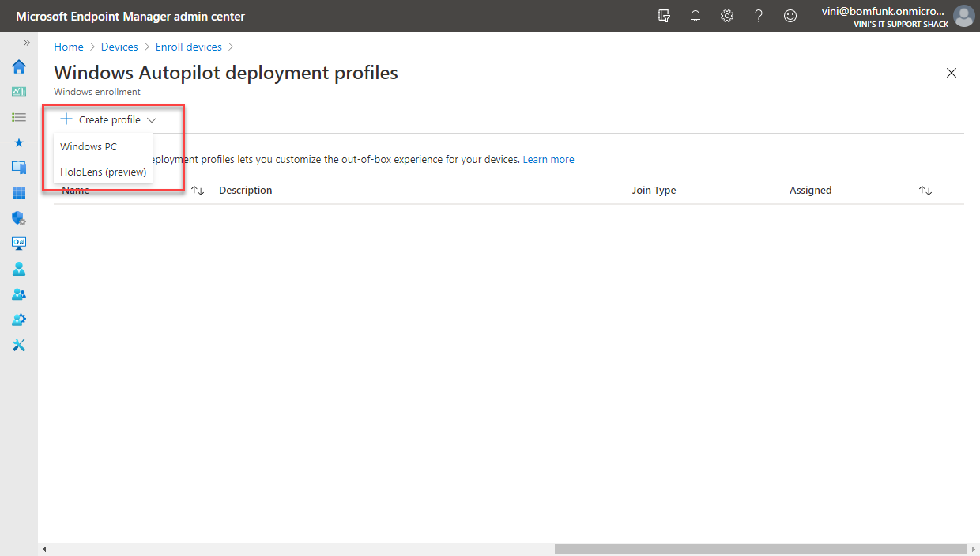Screen dimensions: 980x556
Task: Select HoloLens (preview) from the menu
Action: [103, 172]
